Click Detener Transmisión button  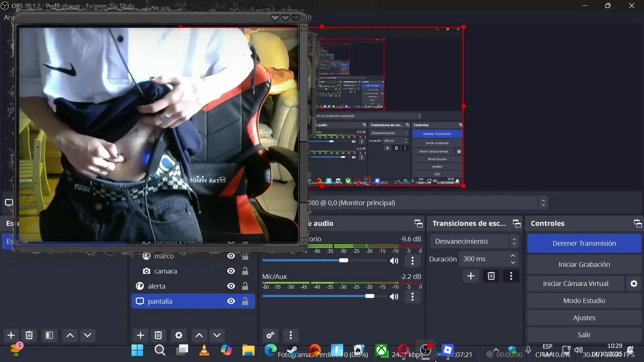coord(584,243)
